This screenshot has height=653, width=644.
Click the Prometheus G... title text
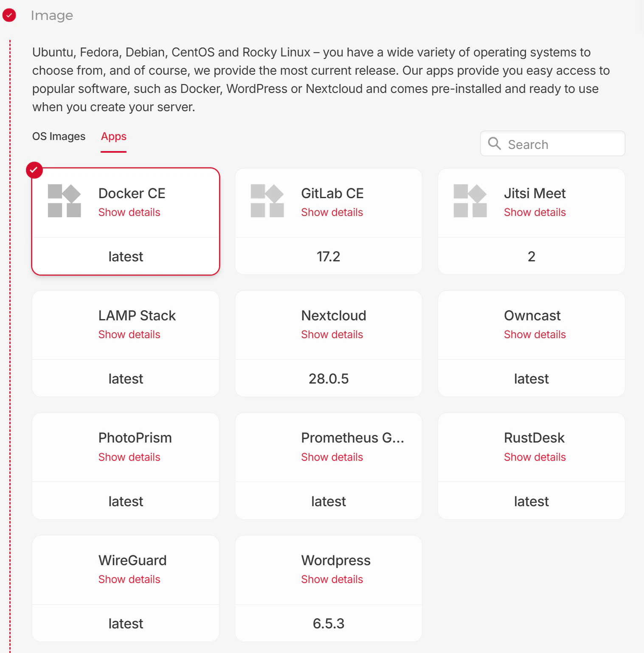coord(352,437)
